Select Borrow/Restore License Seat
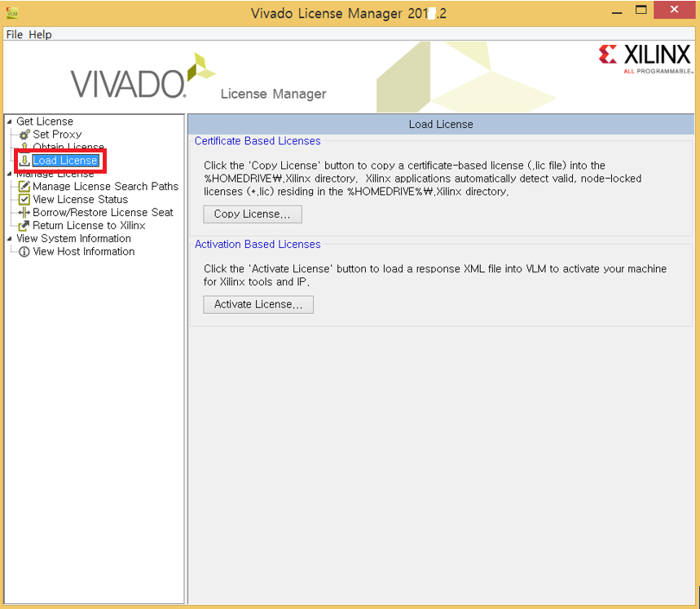700x609 pixels. (103, 213)
